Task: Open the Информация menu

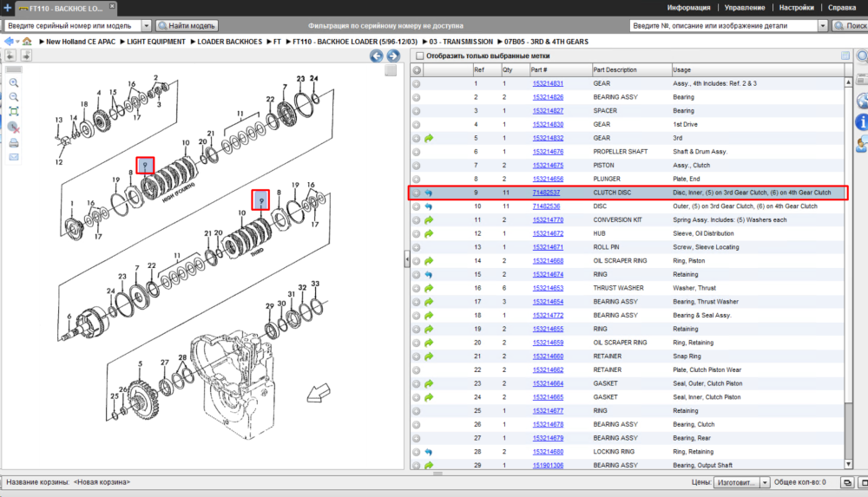Action: pyautogui.click(x=688, y=8)
